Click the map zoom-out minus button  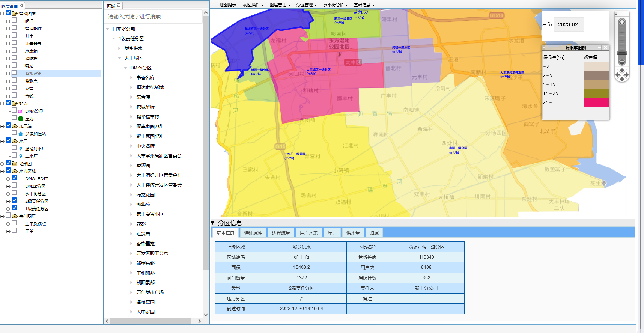tap(622, 62)
